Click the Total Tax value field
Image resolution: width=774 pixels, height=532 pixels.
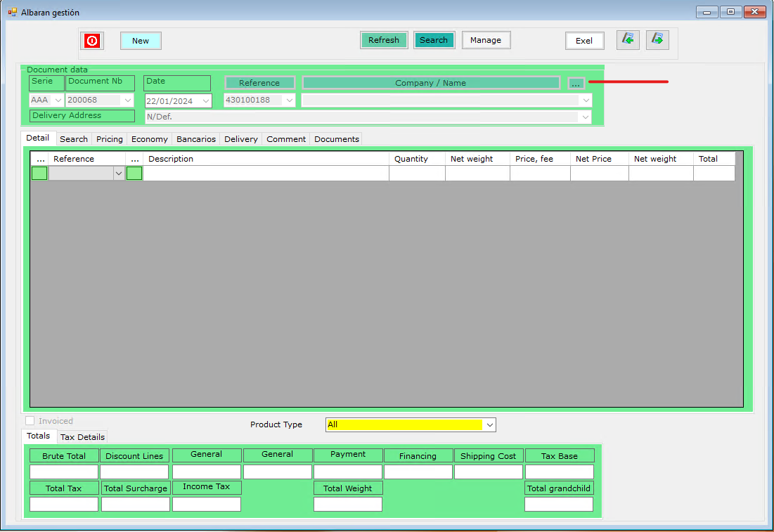point(64,504)
